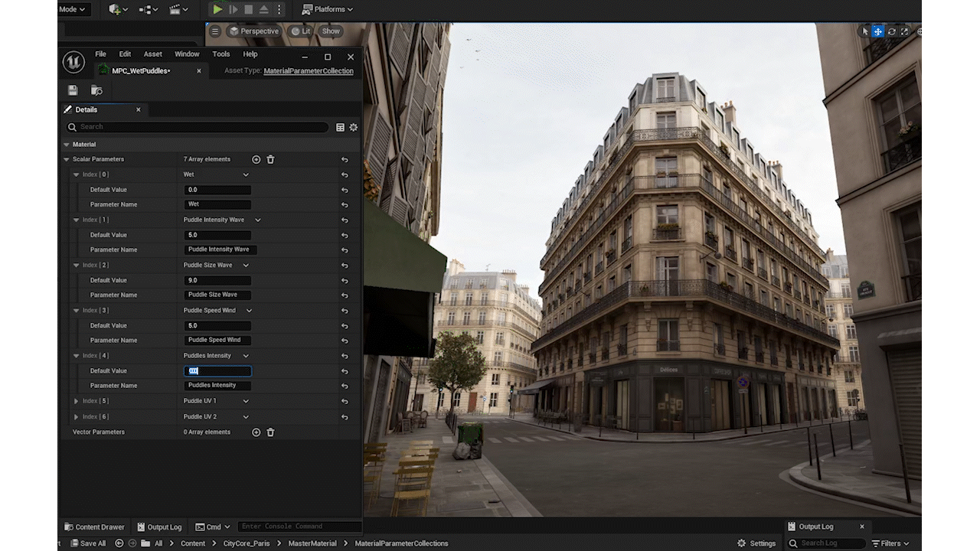Select the rotate gizmo tool in viewport
The width and height of the screenshot is (980, 551).
tap(891, 31)
